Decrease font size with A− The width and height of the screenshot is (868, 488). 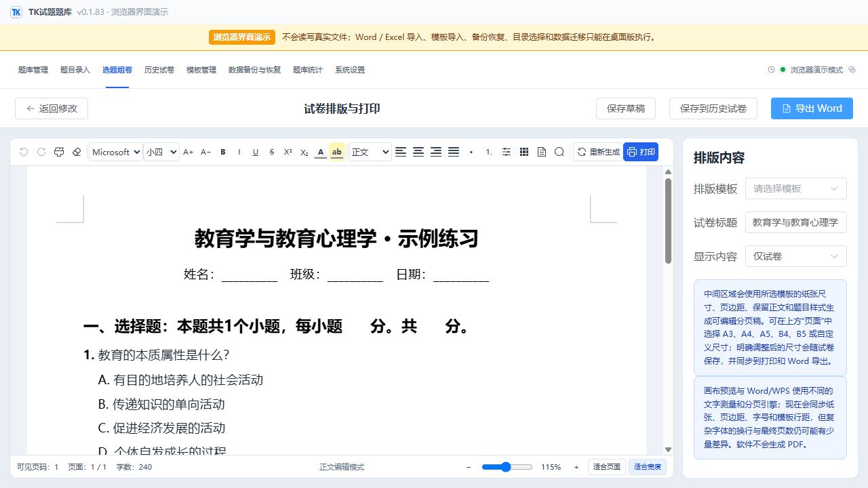point(206,152)
